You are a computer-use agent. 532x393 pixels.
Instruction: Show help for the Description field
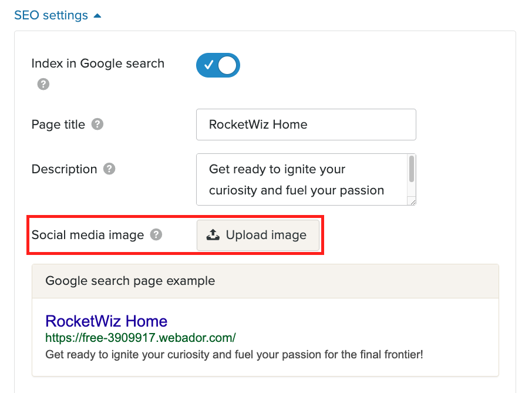click(109, 169)
